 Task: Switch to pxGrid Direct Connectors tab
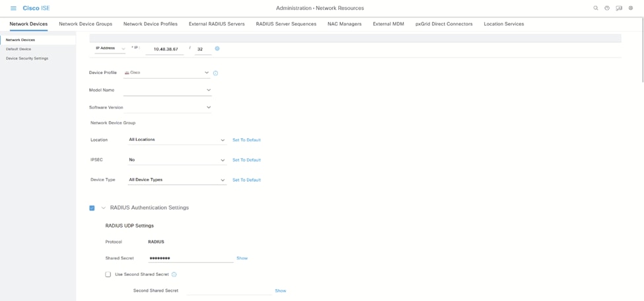tap(444, 24)
